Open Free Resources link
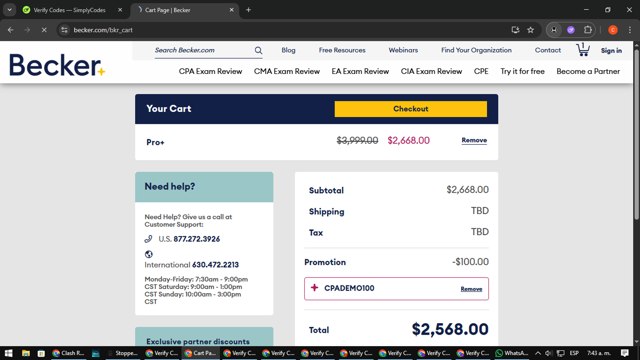This screenshot has height=360, width=640. click(342, 50)
